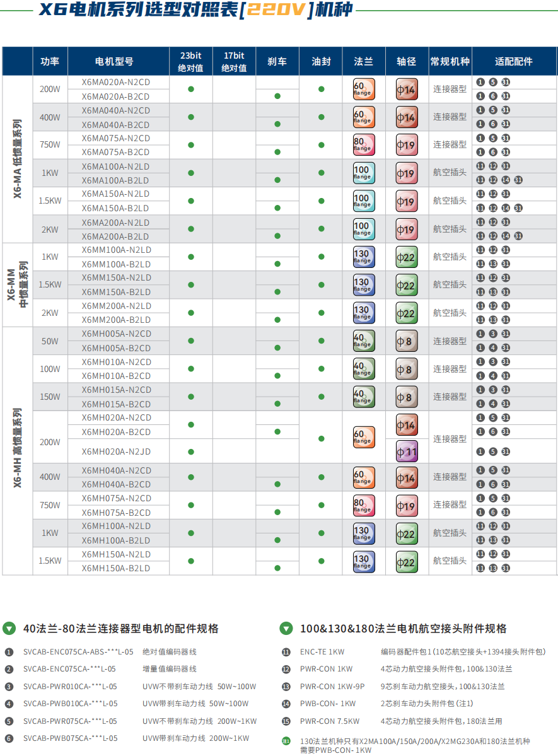Image resolution: width=558 pixels, height=756 pixels.
Task: Click the brake green dot for X6MA020A-B2CD
Action: [x=277, y=96]
